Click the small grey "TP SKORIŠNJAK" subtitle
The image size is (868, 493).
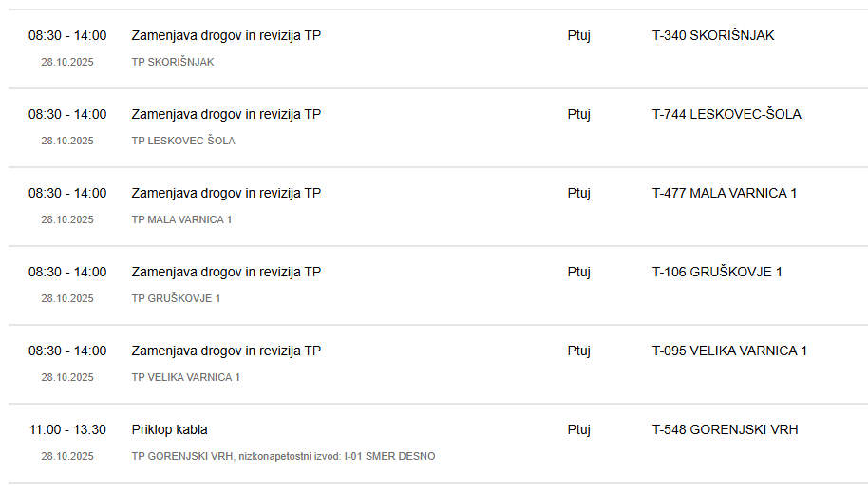point(173,63)
